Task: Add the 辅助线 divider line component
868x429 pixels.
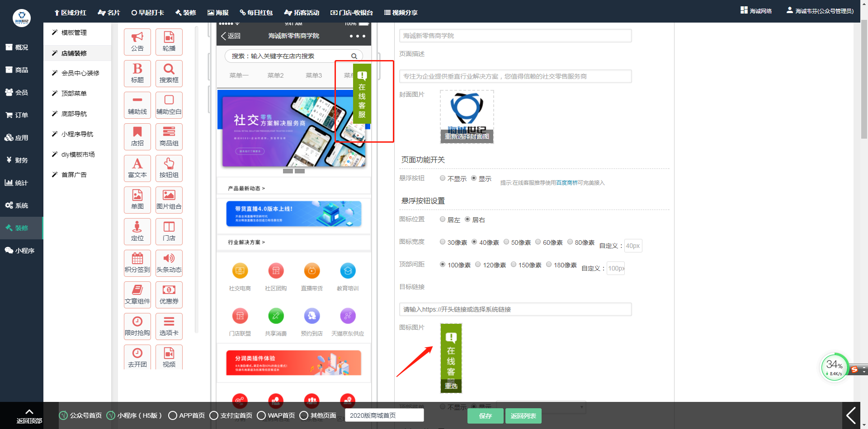Action: [x=137, y=105]
